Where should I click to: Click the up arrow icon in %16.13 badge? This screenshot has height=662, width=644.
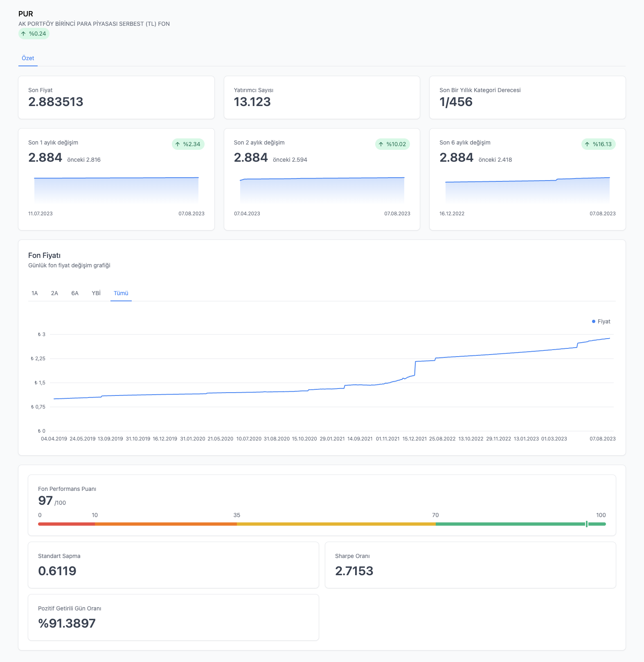click(x=587, y=144)
